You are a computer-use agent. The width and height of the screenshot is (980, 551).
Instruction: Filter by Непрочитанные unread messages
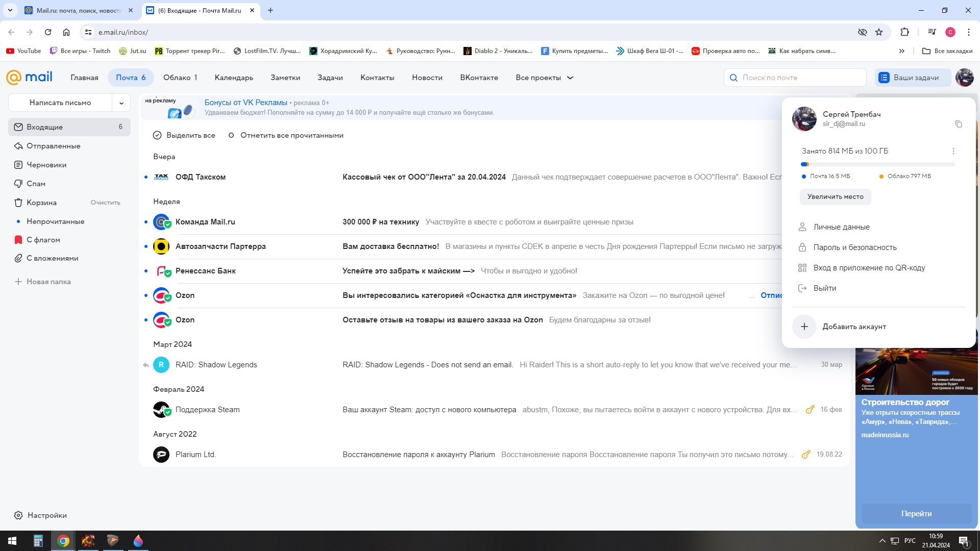click(x=69, y=221)
